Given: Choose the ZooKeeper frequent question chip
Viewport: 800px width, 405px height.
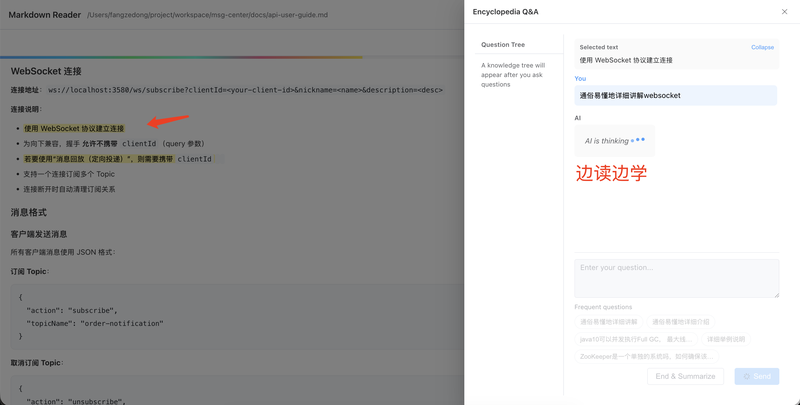Looking at the screenshot, I should coord(646,357).
